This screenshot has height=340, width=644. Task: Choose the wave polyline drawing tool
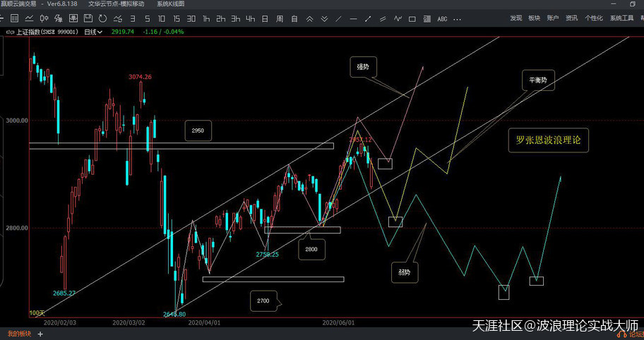tap(399, 18)
